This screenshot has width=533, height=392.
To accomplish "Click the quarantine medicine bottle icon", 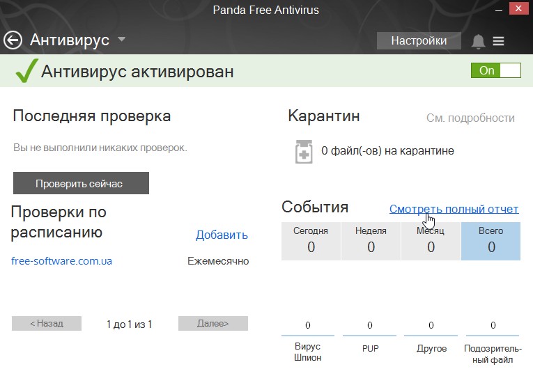I will (x=304, y=152).
